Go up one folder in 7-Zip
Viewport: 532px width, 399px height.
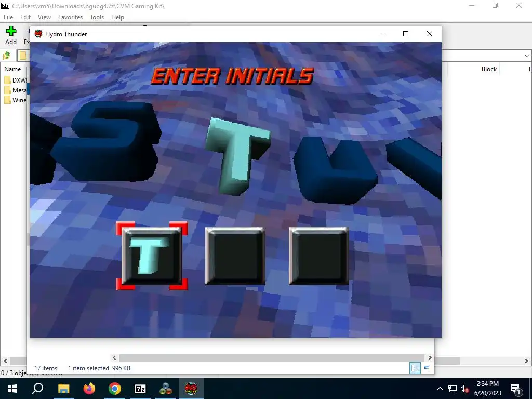point(6,55)
